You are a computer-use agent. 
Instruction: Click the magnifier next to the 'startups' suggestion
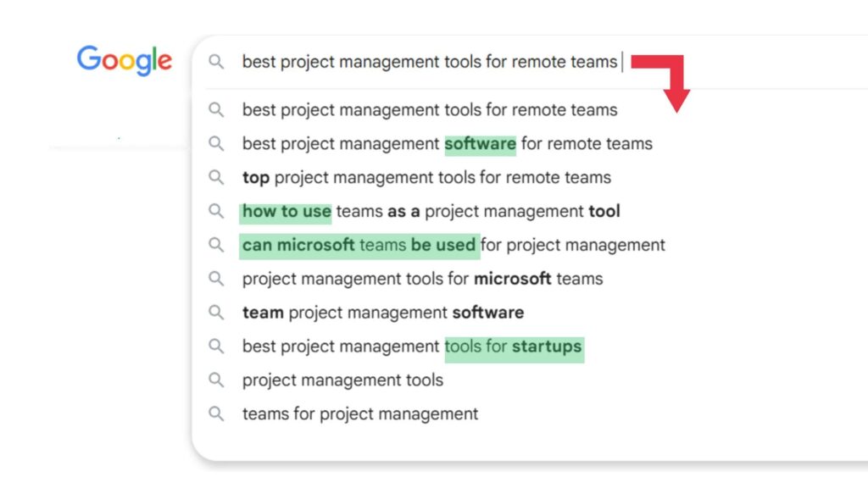coord(216,346)
